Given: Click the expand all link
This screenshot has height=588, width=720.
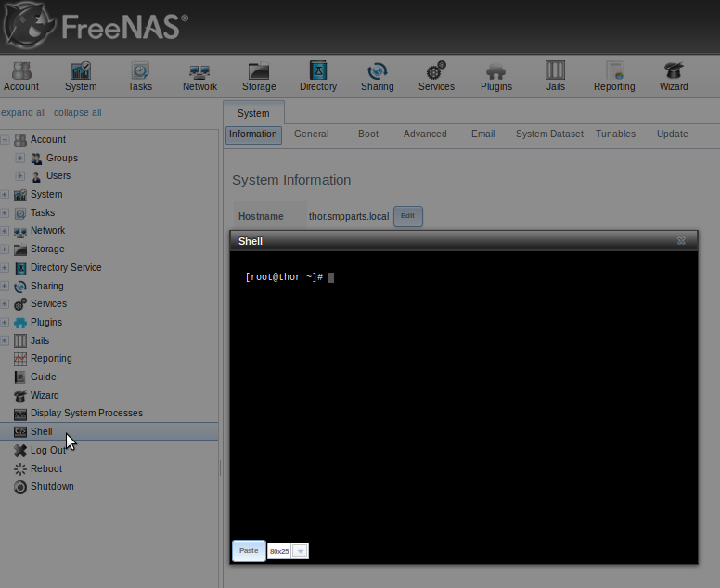Looking at the screenshot, I should coord(23,112).
